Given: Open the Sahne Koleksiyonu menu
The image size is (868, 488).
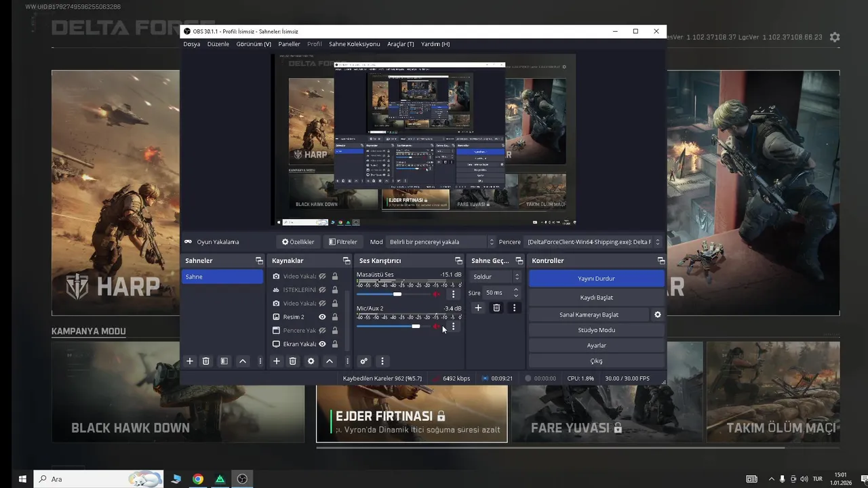Looking at the screenshot, I should coord(354,44).
